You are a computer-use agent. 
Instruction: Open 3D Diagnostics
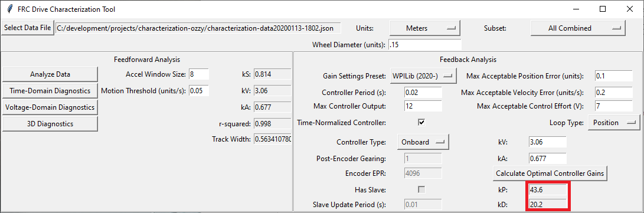[50, 123]
